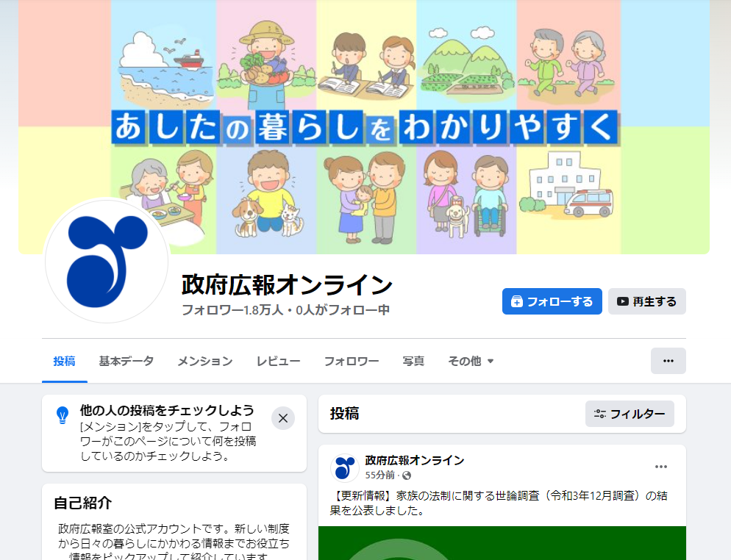Open the page's large profile logo
Viewport: 731px width, 560px height.
click(107, 262)
